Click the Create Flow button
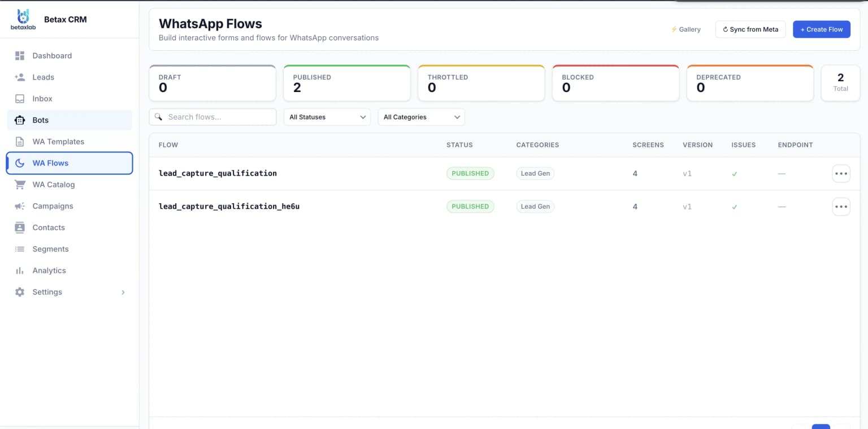This screenshot has height=429, width=868. pyautogui.click(x=822, y=29)
